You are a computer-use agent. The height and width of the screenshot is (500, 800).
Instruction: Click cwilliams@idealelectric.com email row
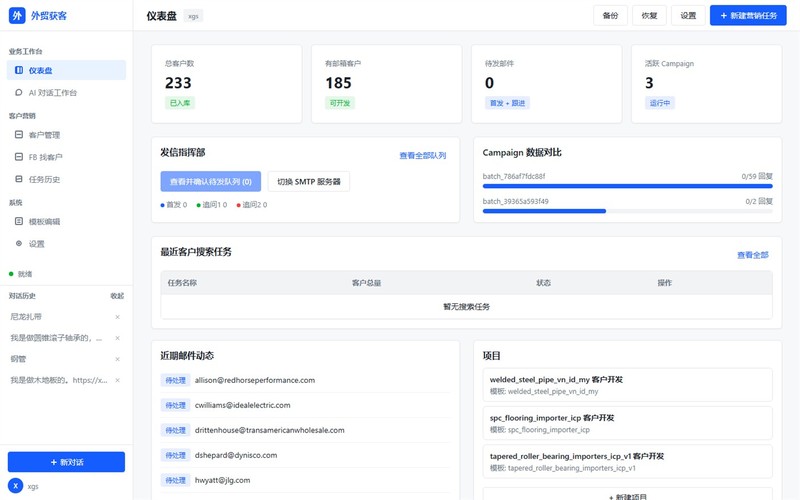click(x=305, y=405)
